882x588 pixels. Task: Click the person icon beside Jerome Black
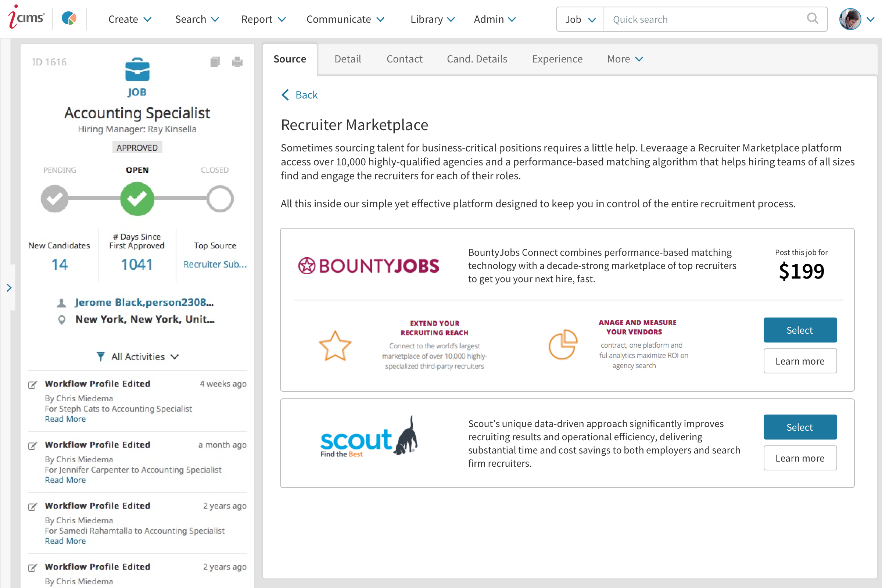61,302
